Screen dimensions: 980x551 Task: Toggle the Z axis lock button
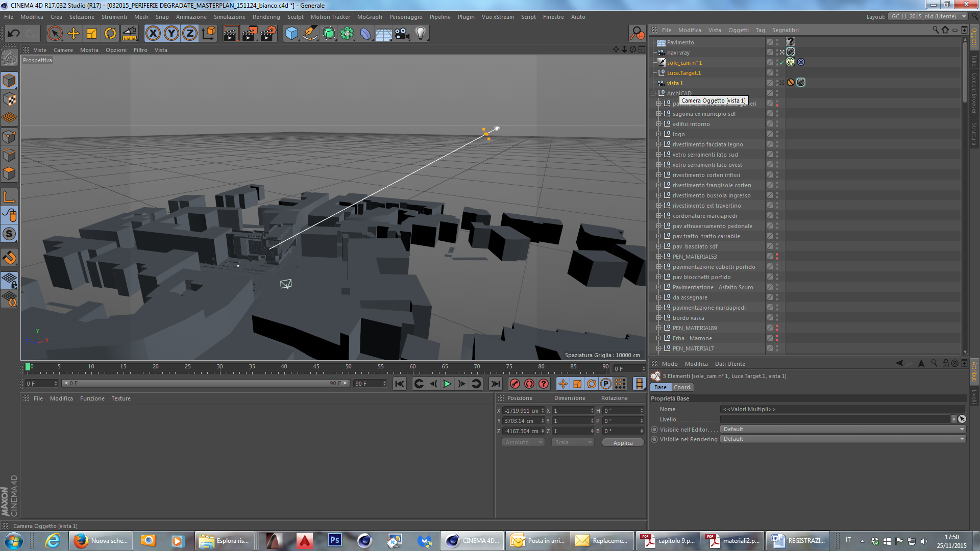click(189, 34)
